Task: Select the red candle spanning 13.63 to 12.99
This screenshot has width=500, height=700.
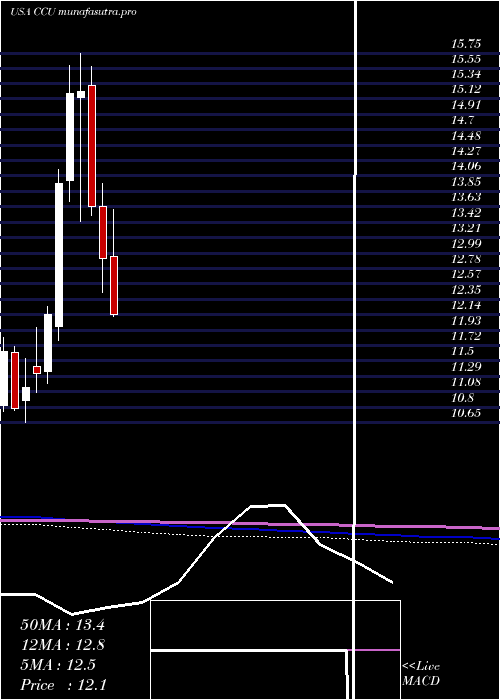Action: 103,232
